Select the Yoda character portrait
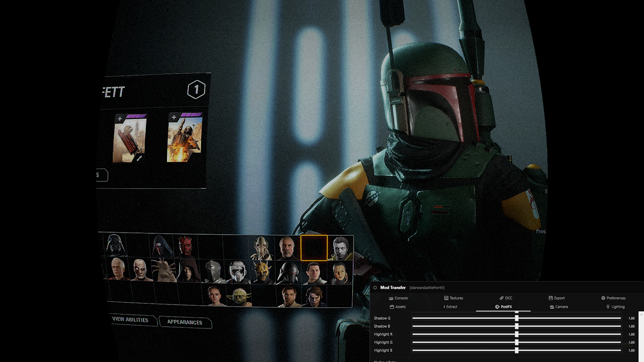 240,296
